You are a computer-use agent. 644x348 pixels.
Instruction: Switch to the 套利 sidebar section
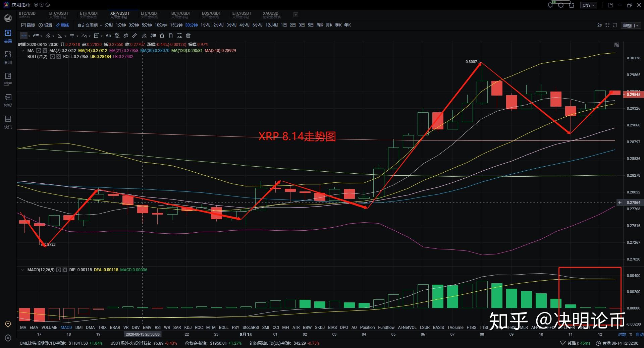(x=8, y=57)
